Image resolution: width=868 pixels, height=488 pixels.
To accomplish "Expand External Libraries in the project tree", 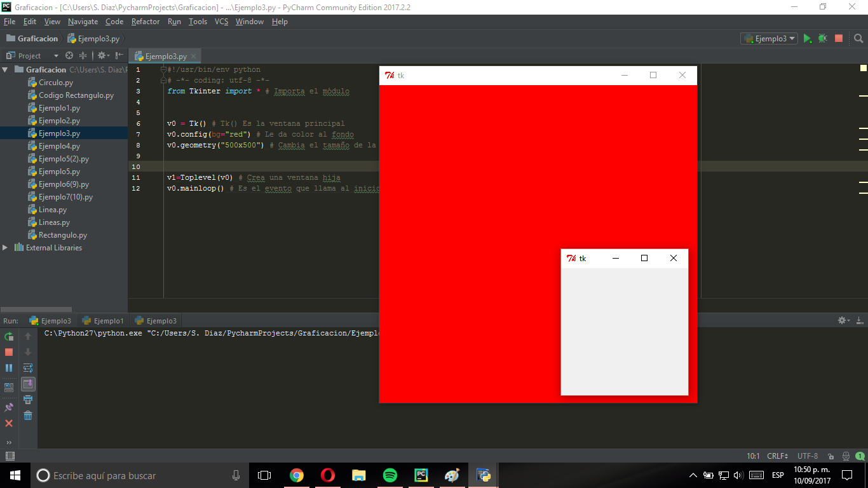I will click(5, 248).
